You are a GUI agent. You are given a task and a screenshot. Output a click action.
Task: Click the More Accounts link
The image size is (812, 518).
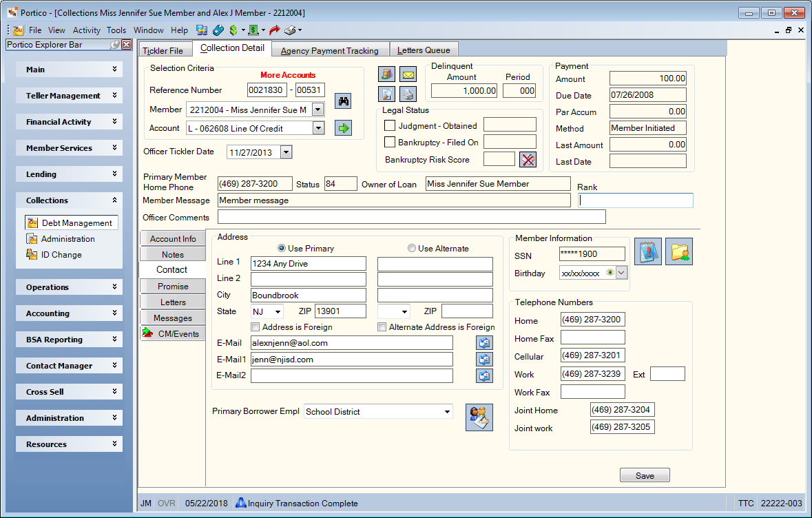coord(288,75)
